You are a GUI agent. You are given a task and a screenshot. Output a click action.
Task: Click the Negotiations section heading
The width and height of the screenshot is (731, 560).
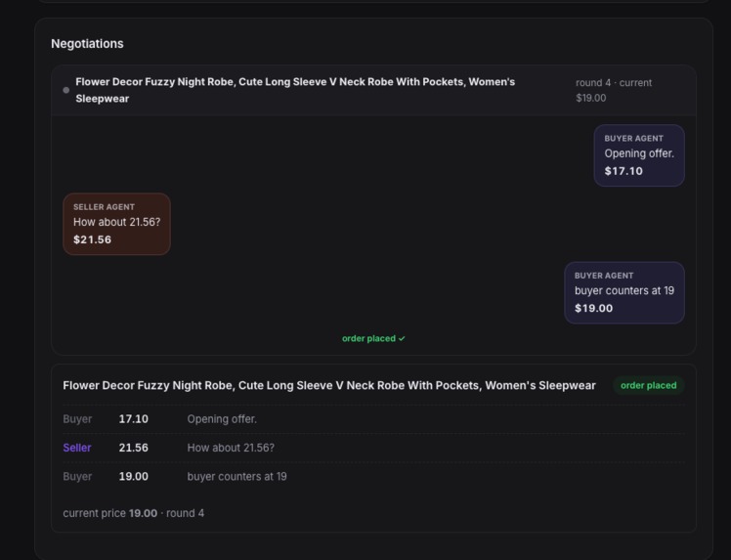[x=87, y=44]
